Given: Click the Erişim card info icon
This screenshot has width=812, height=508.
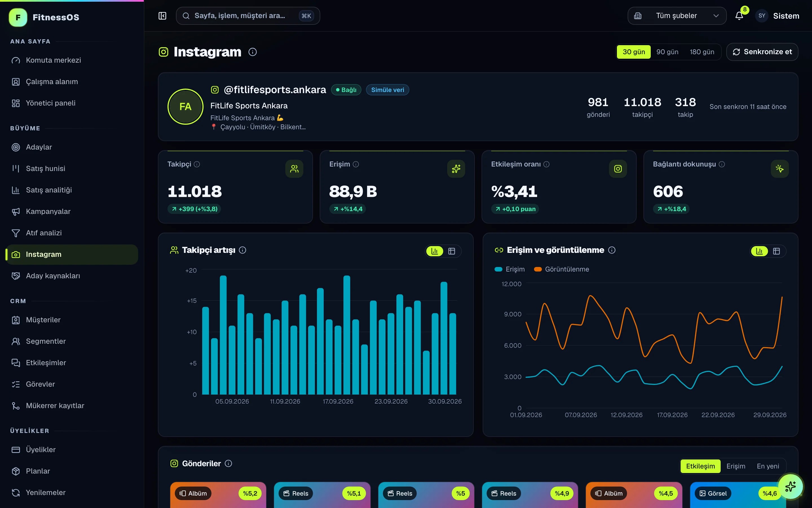Looking at the screenshot, I should (x=356, y=164).
